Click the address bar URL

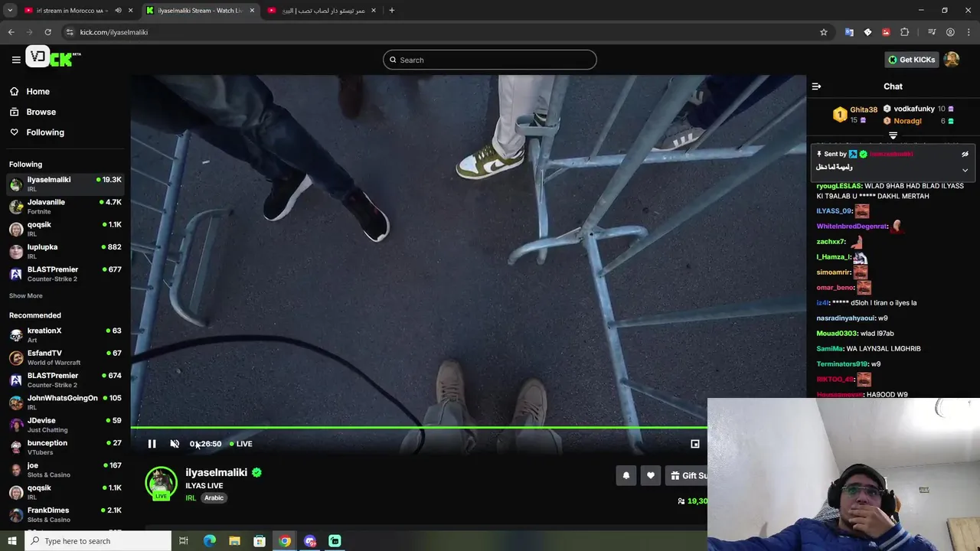tap(114, 32)
